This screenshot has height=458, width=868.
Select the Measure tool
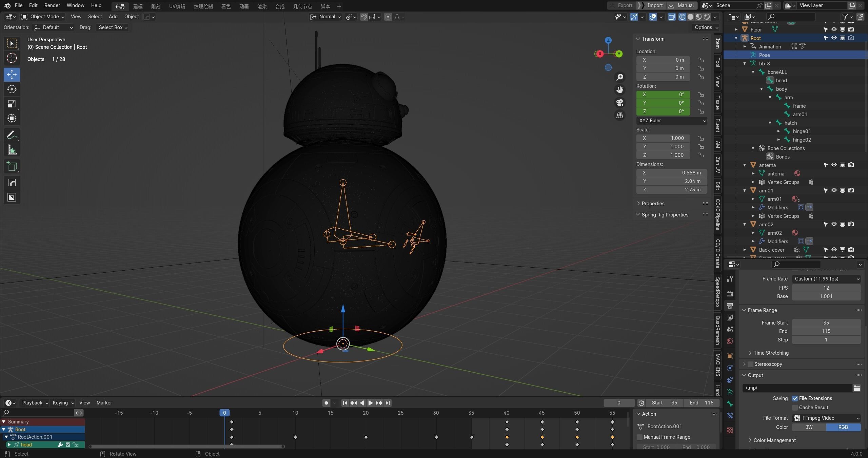[12, 150]
